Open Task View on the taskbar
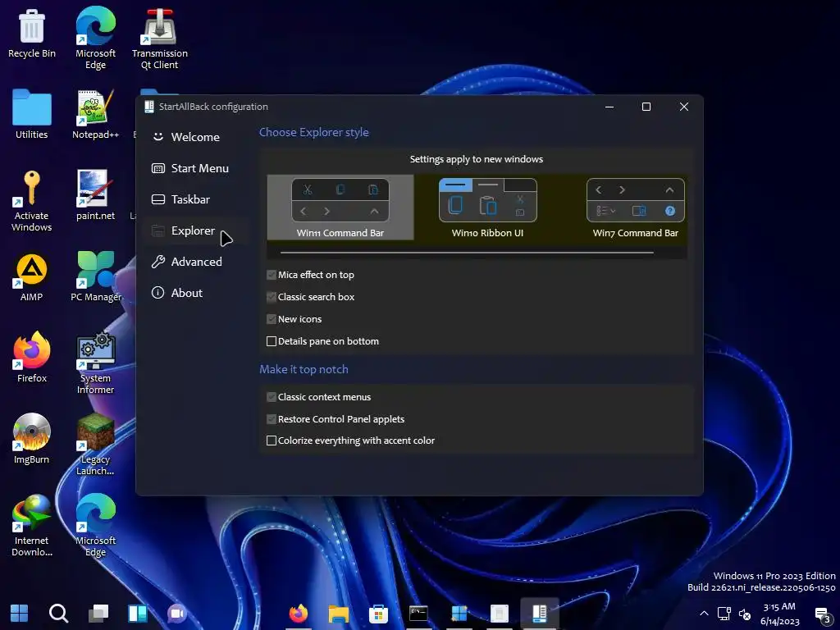 pos(98,614)
